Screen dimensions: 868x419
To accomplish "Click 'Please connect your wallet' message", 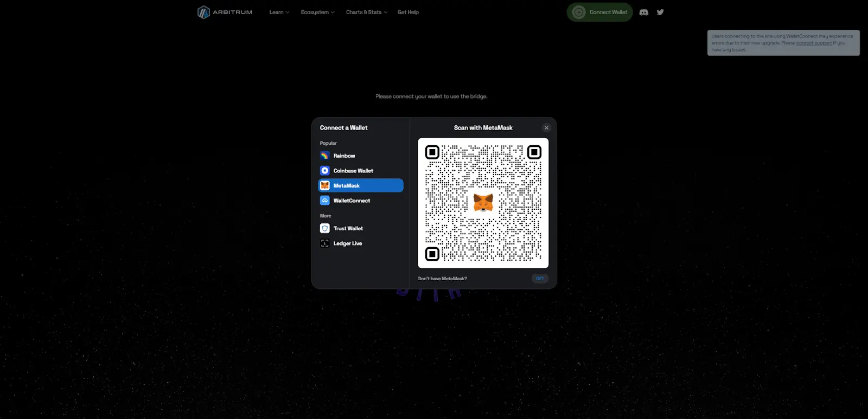I will click(431, 96).
